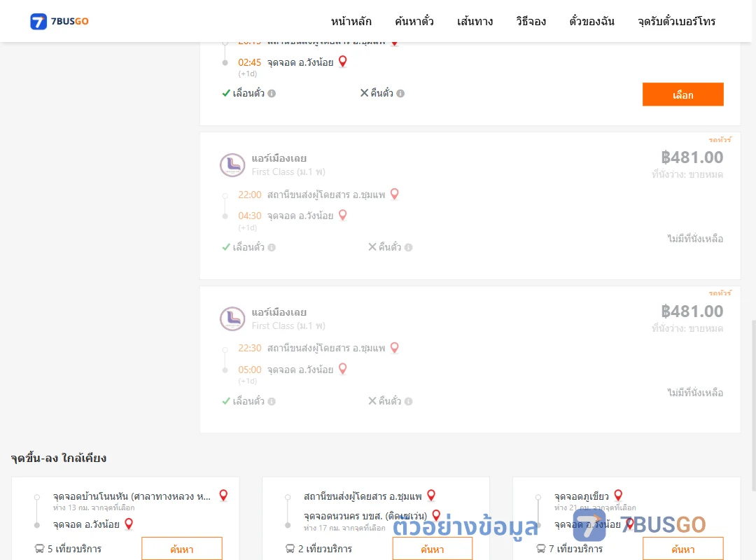Open คืนตั๋ว info icon on 22:30 trip

pyautogui.click(x=408, y=401)
